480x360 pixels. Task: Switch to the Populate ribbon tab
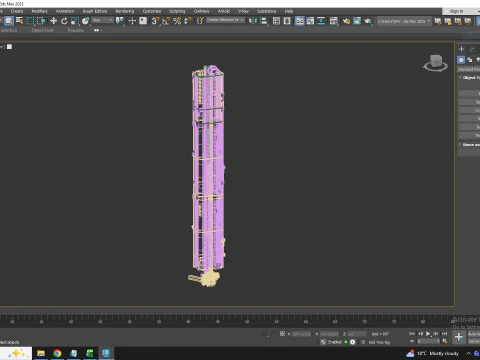(x=76, y=30)
